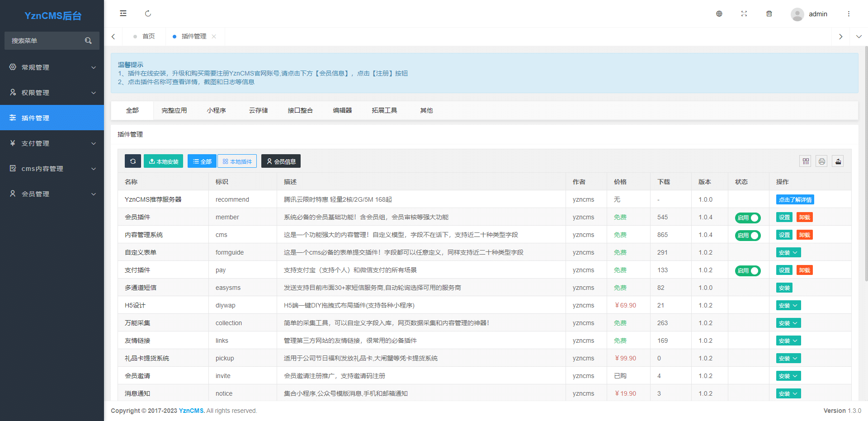This screenshot has width=868, height=421.
Task: Expand the 权限管理 menu chevron
Action: (94, 93)
